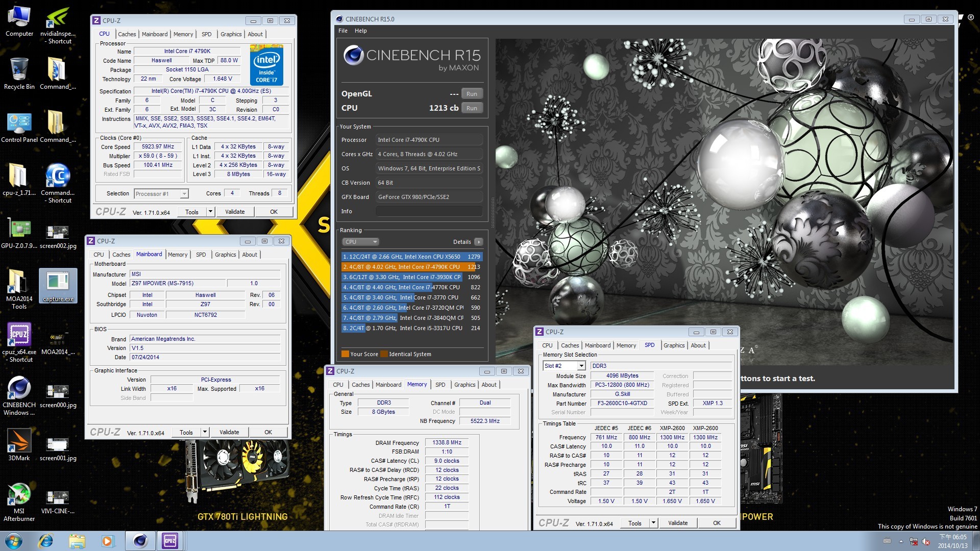Launch the cpuz_x64.exe shortcut icon

(19, 342)
